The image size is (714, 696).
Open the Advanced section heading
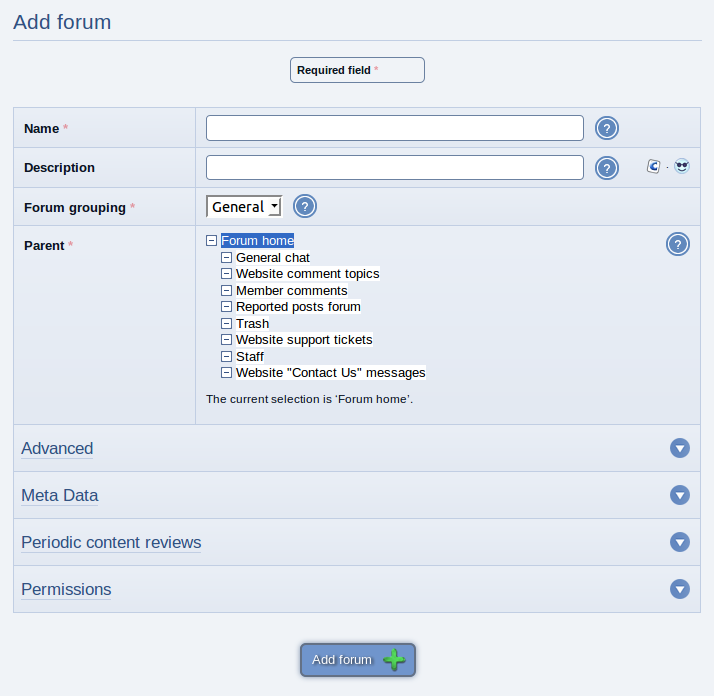[57, 448]
